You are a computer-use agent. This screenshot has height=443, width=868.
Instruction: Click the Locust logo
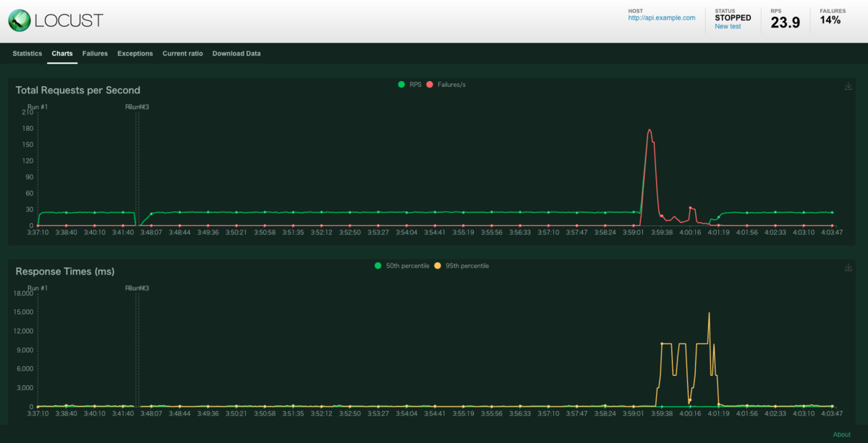click(x=56, y=20)
